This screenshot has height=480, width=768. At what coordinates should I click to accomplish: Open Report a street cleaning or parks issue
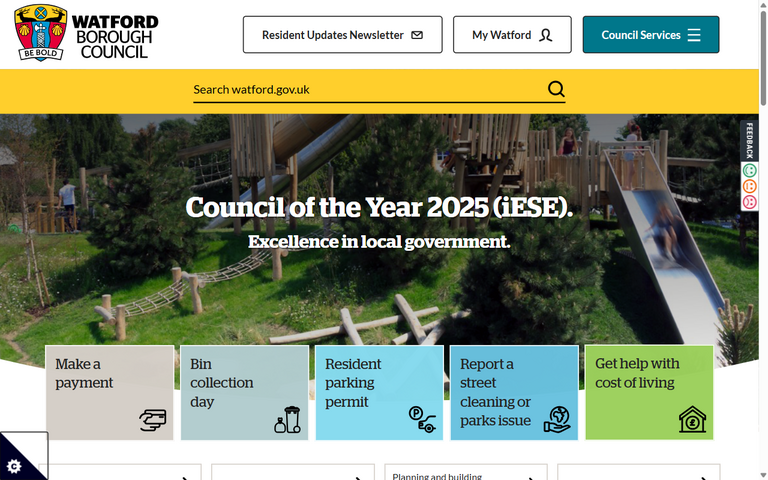click(x=514, y=392)
